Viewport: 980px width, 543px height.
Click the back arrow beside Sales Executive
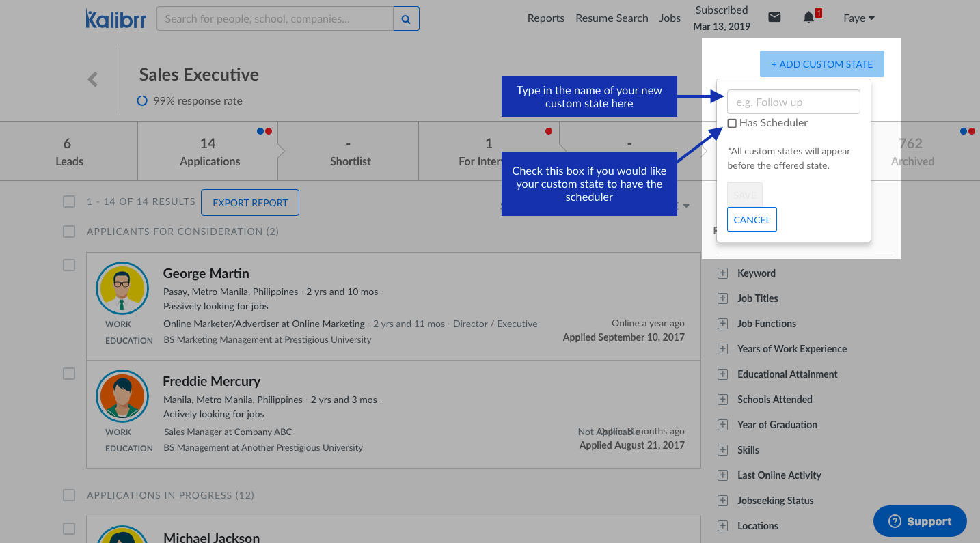93,79
